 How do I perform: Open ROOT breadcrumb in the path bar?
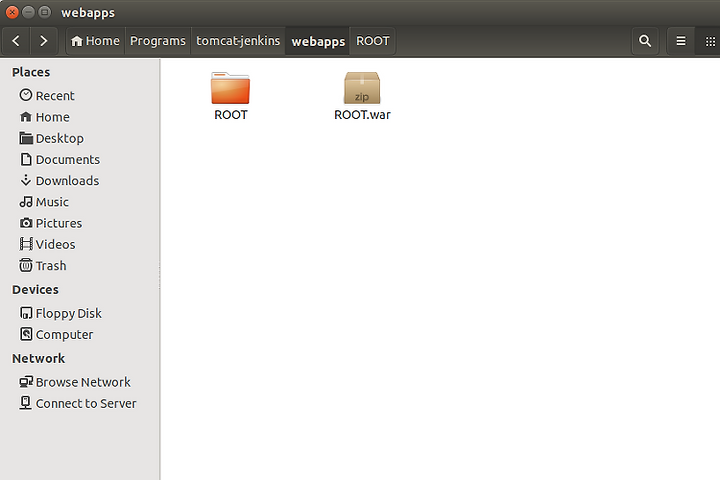tap(373, 41)
